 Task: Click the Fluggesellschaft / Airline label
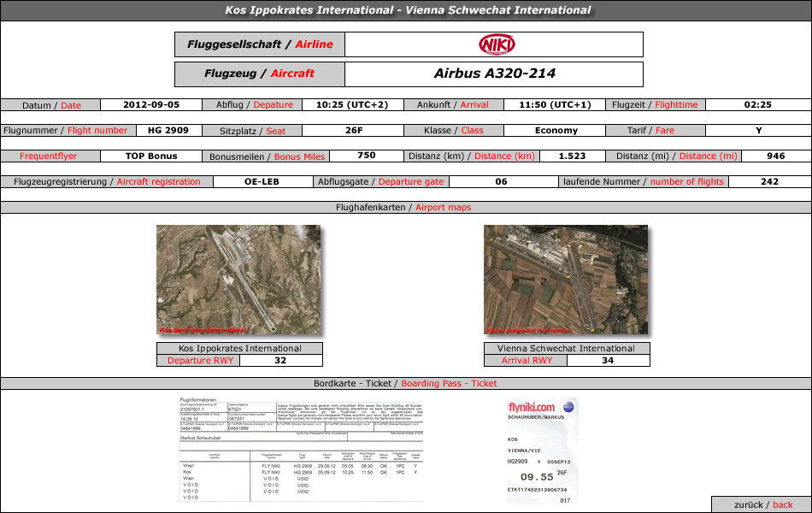coord(260,44)
